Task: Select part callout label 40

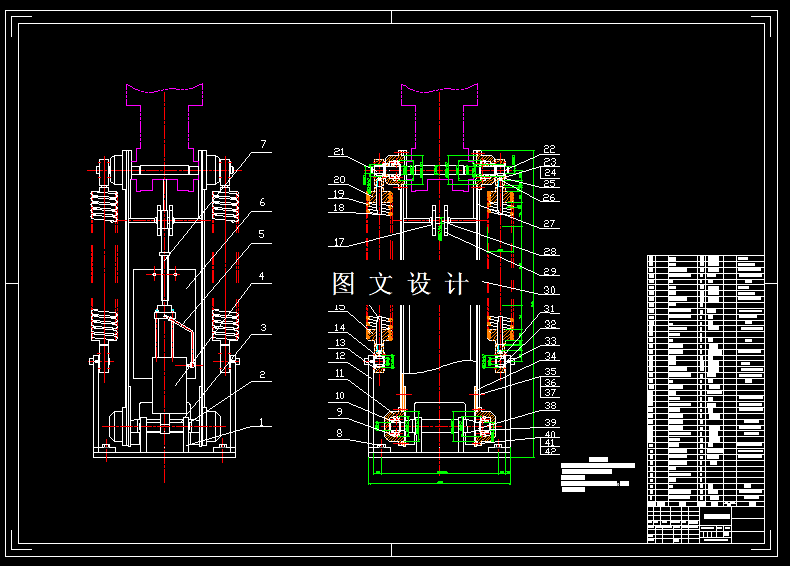Action: point(550,434)
